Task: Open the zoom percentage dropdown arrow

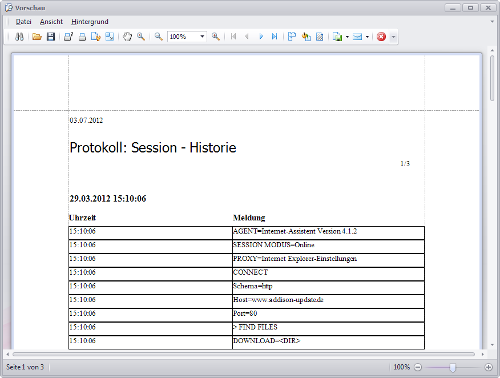Action: 202,37
